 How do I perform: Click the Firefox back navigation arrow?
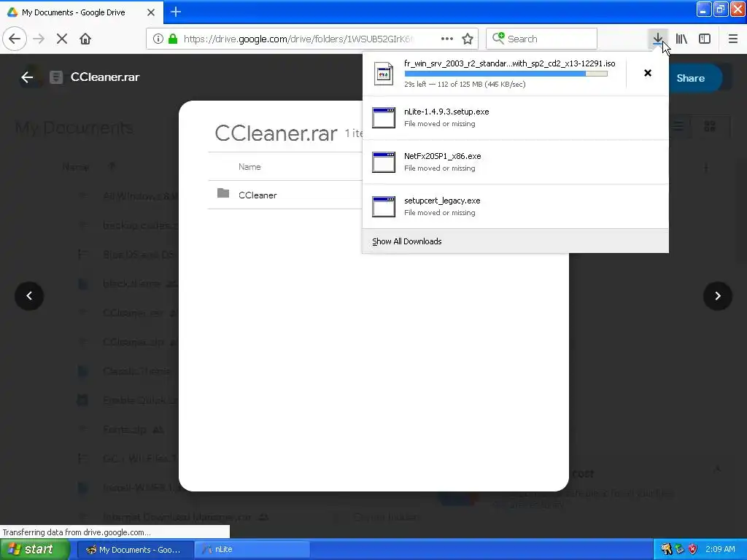click(15, 39)
